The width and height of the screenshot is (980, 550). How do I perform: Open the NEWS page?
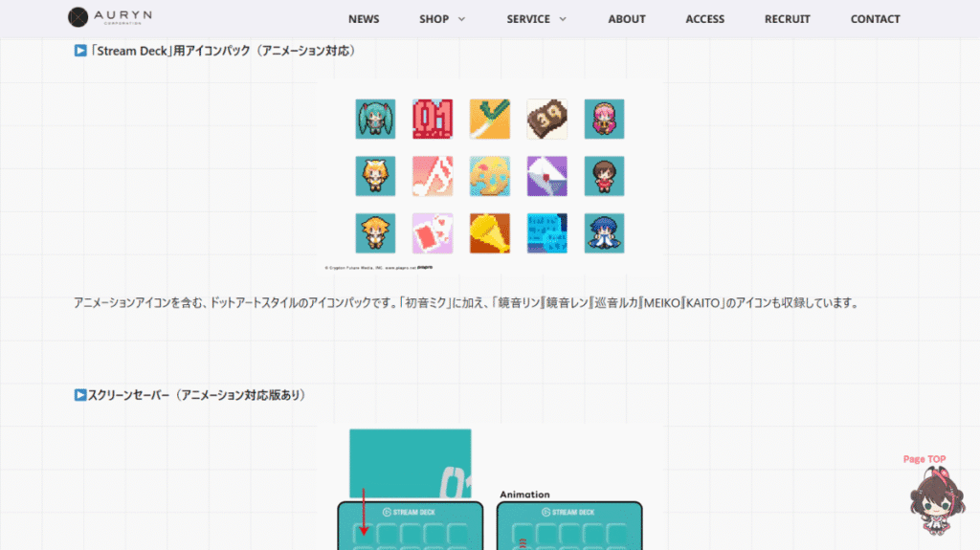click(x=364, y=19)
